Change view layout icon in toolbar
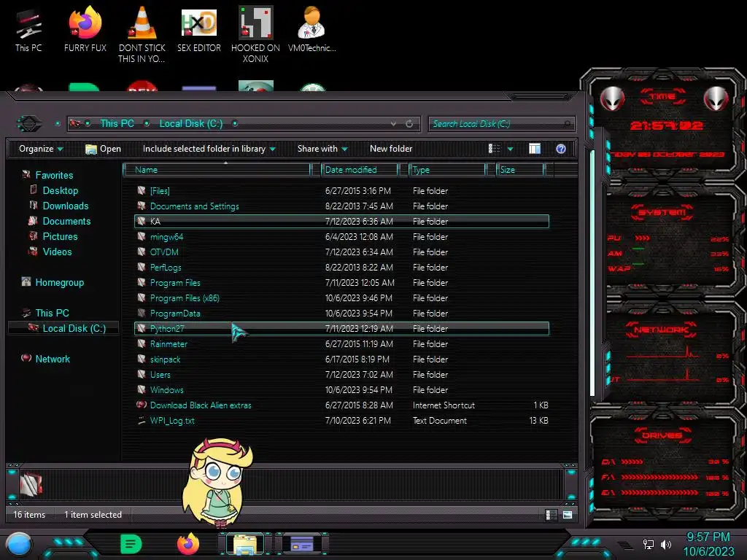 pyautogui.click(x=494, y=149)
